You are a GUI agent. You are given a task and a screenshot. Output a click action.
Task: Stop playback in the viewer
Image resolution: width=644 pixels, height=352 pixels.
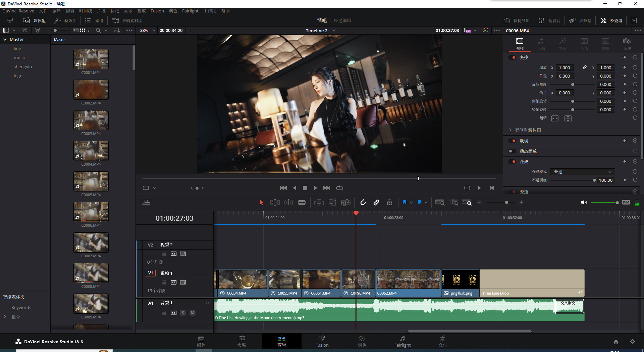click(x=305, y=188)
